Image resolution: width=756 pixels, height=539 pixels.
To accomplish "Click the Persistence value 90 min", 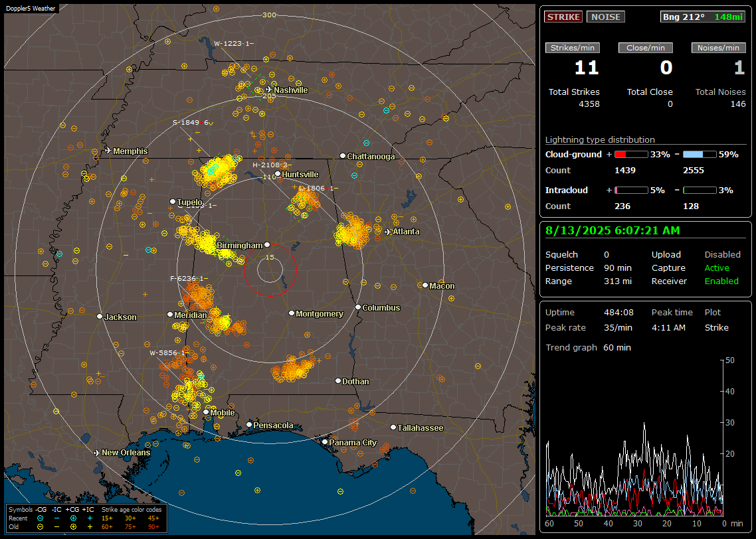I will click(618, 268).
